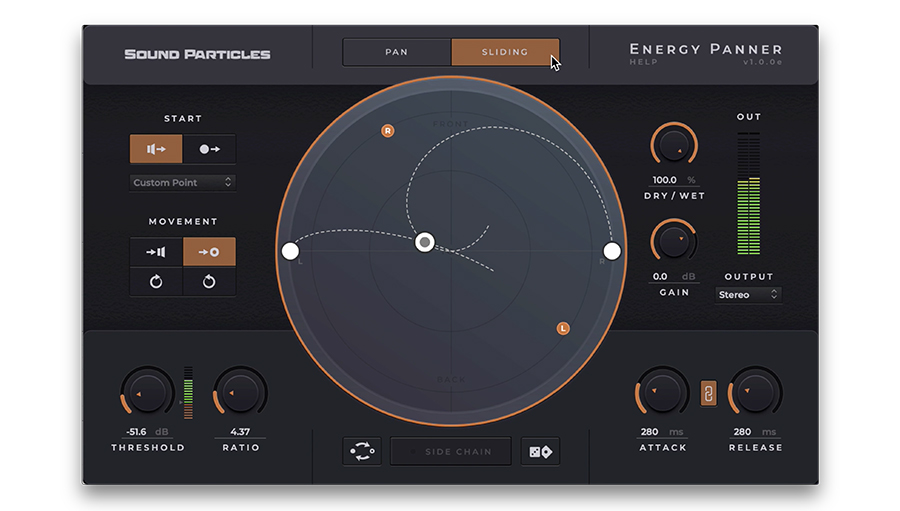Click the center position handle in panner
Image resolution: width=900 pixels, height=511 pixels.
(x=425, y=242)
